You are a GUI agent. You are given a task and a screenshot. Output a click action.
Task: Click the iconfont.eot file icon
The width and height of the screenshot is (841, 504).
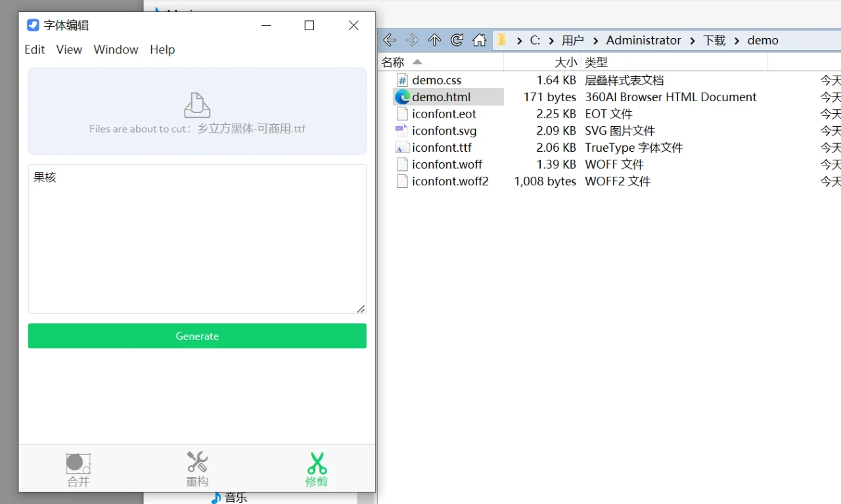point(402,114)
